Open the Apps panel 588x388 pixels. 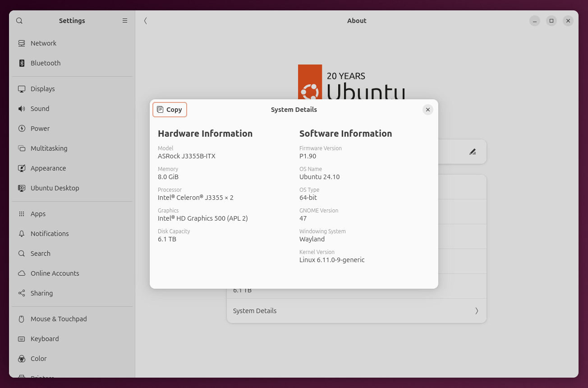coord(72,214)
